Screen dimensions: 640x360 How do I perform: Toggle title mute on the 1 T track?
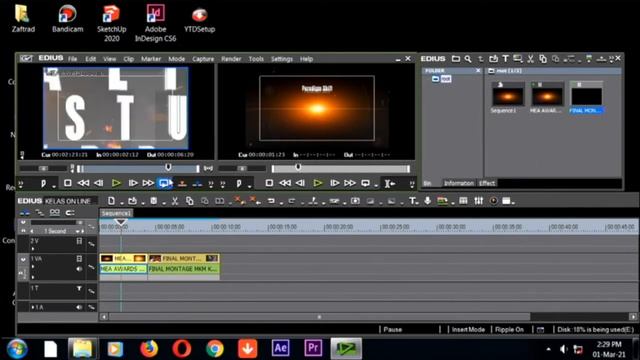[79, 289]
